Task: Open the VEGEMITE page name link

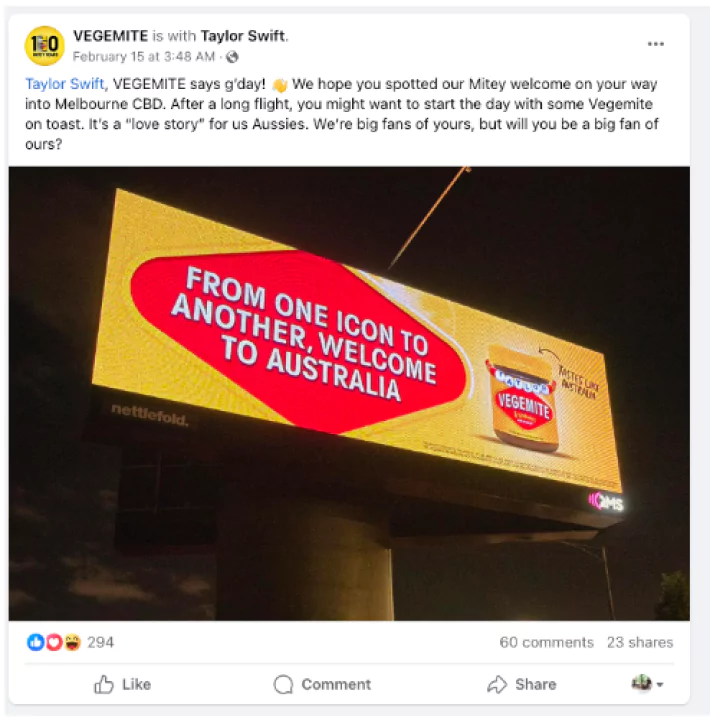Action: pyautogui.click(x=111, y=36)
